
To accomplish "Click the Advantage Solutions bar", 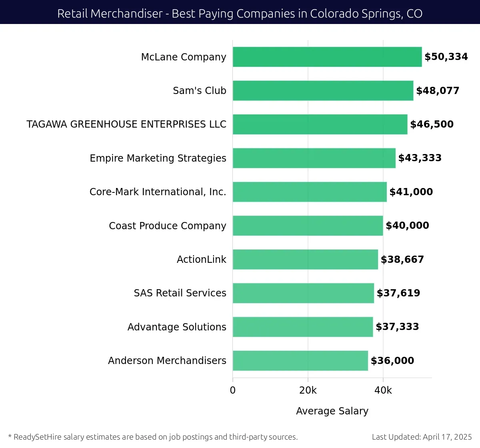I will 303,327.
